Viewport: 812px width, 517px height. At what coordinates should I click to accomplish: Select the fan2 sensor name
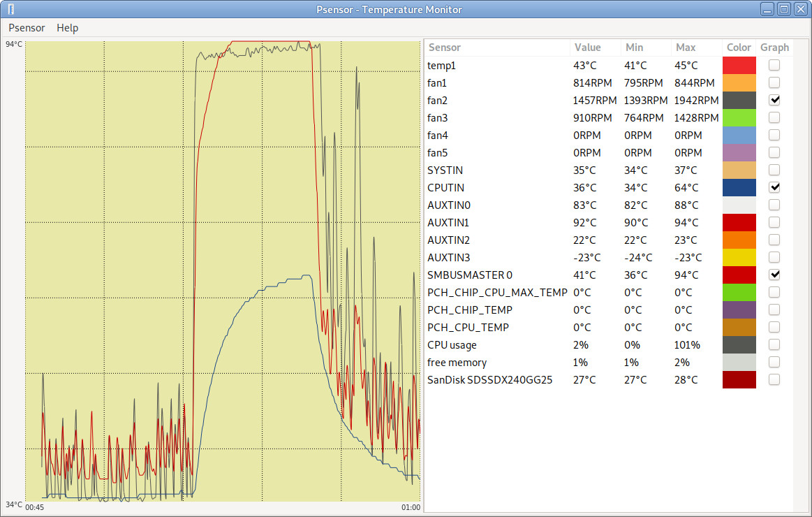tap(437, 101)
